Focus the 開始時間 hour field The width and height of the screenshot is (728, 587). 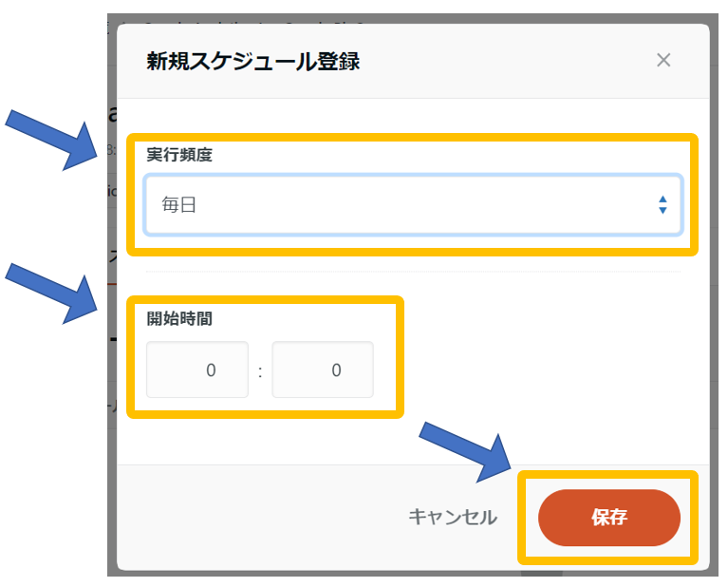click(197, 369)
